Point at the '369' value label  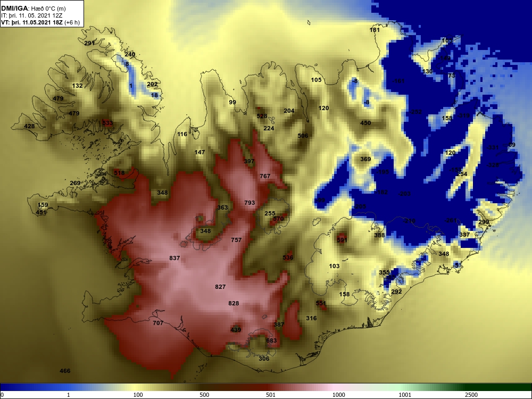click(x=365, y=160)
